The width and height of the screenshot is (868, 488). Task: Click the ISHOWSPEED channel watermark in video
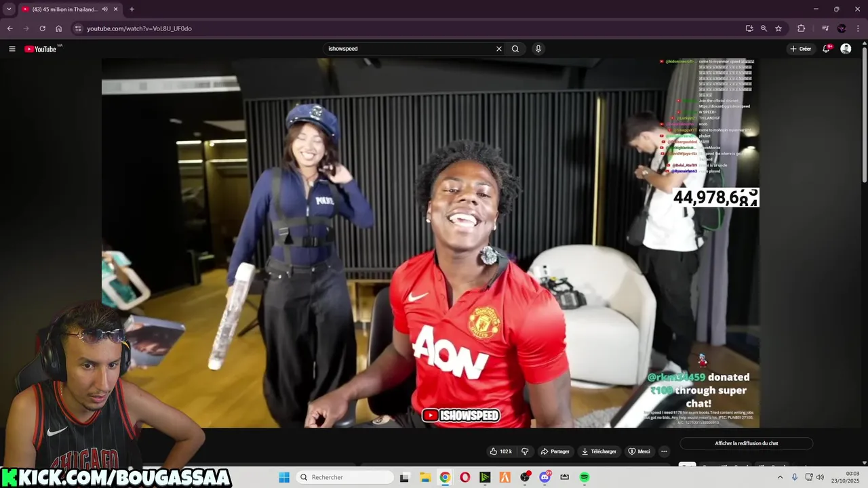461,415
